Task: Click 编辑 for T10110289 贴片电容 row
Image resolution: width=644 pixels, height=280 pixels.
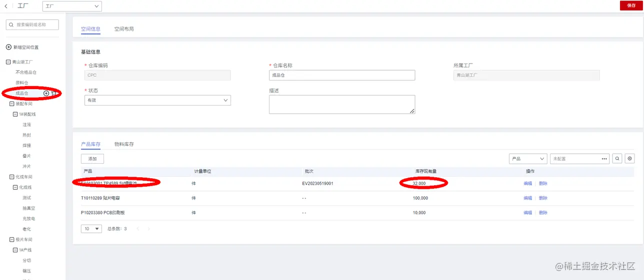Action: pyautogui.click(x=527, y=198)
